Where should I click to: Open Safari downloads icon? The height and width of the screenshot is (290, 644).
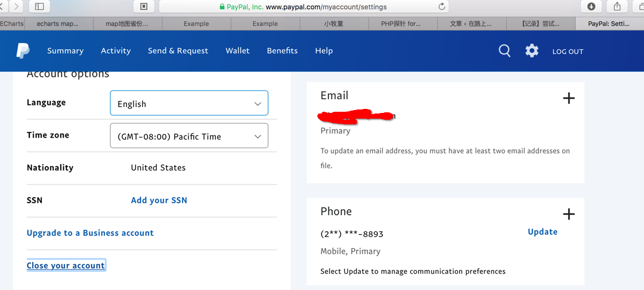click(591, 6)
